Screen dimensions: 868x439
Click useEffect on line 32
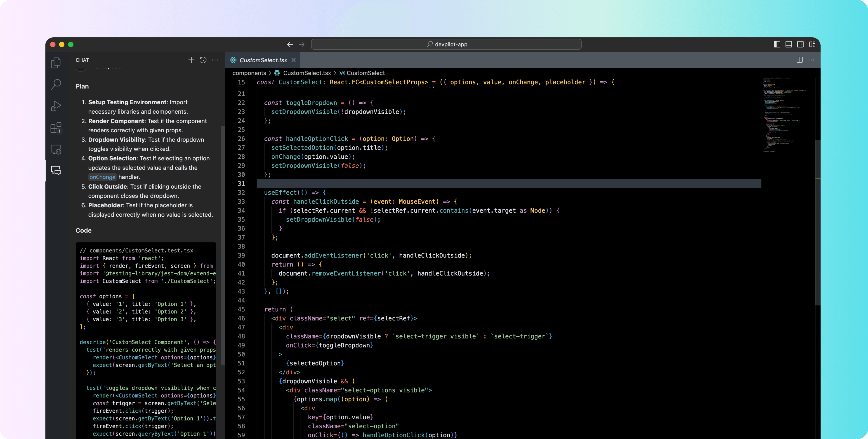tap(280, 193)
